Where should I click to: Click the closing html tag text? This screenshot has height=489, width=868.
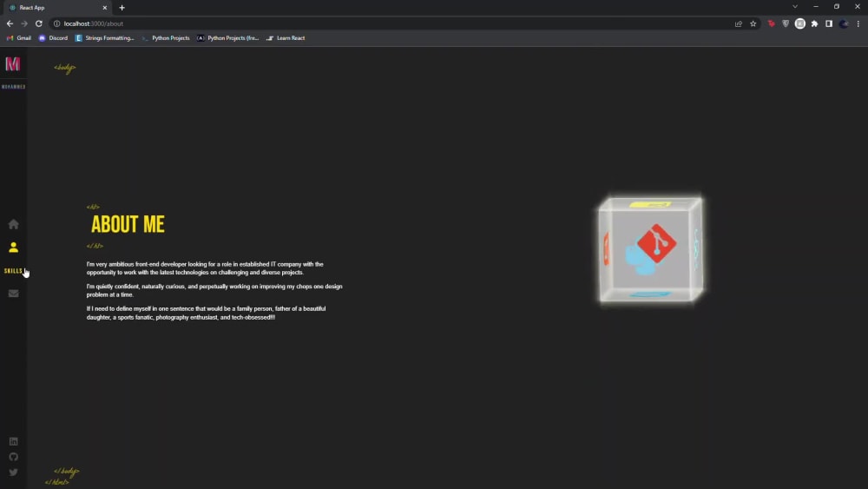point(57,482)
